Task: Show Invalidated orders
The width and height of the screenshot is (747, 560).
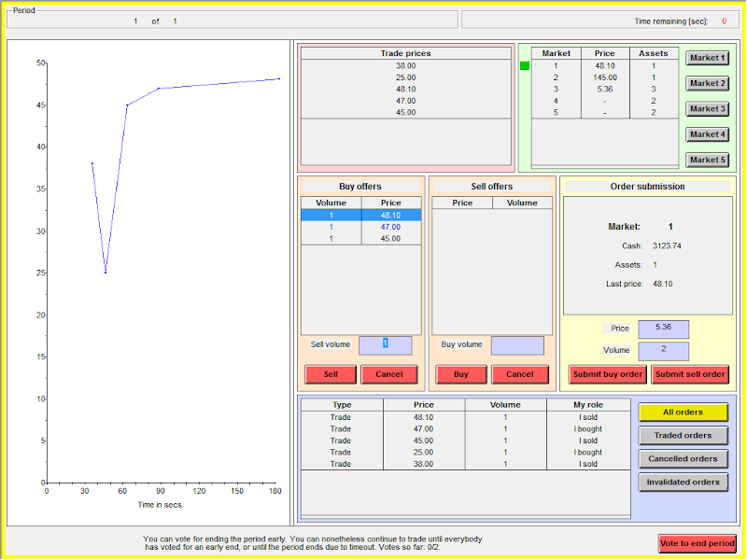Action: [x=684, y=483]
